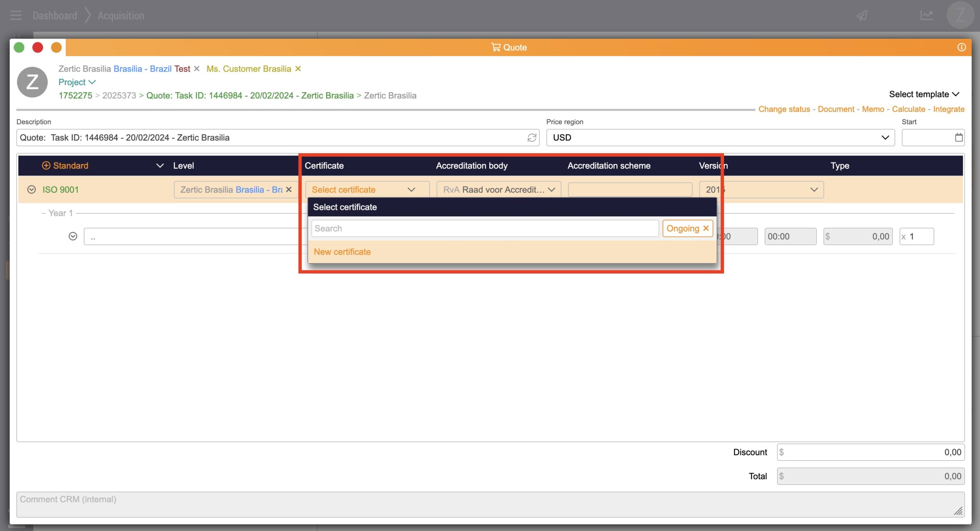
Task: Open the Start date calendar icon
Action: 959,138
